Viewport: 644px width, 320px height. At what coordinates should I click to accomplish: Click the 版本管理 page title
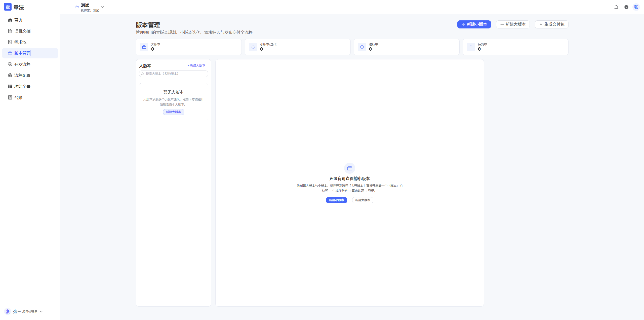coord(148,25)
